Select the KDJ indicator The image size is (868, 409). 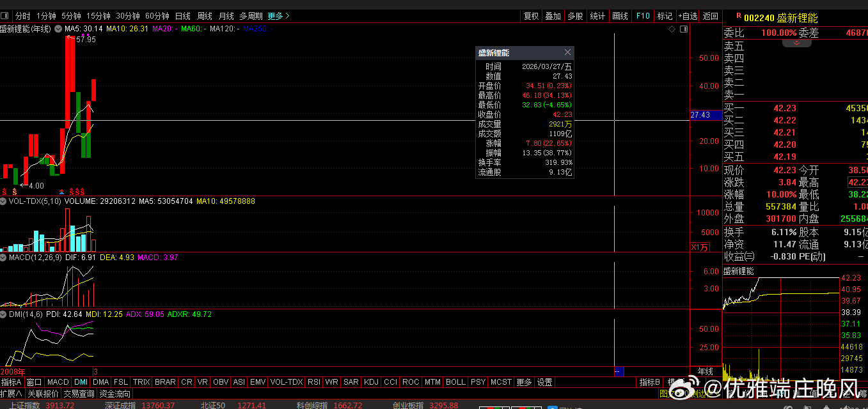372,382
